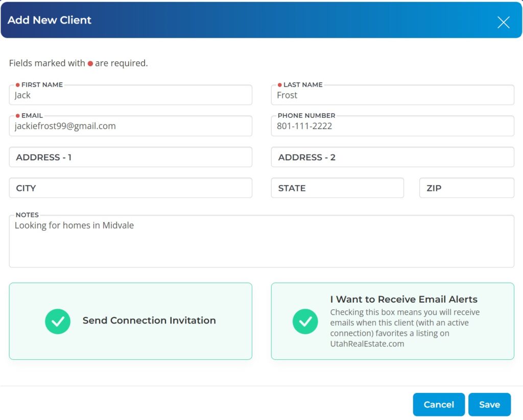Screen dimensions: 523x420
Task: Focus the Address - 1 input
Action: (x=130, y=157)
